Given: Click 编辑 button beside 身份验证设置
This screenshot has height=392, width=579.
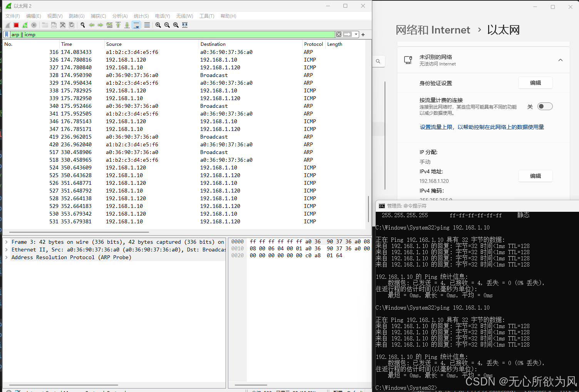Looking at the screenshot, I should (x=535, y=83).
